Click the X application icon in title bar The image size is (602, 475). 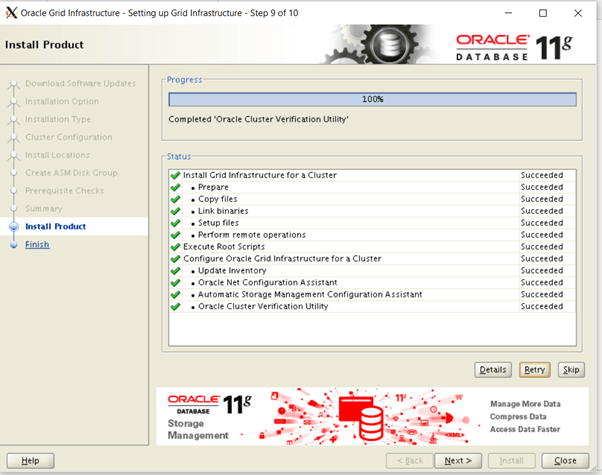click(11, 13)
